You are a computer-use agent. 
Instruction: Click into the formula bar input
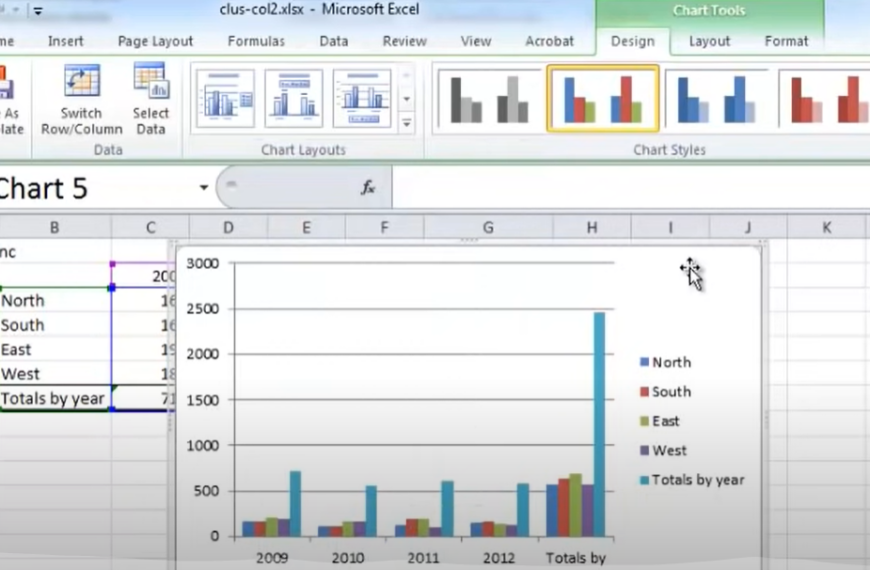[x=630, y=188]
